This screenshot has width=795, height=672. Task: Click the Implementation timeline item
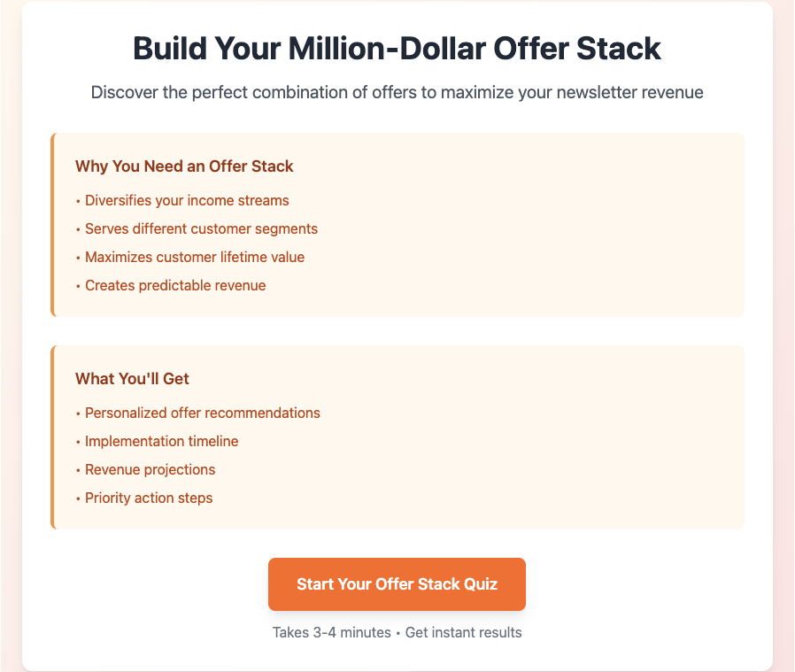[x=161, y=441]
